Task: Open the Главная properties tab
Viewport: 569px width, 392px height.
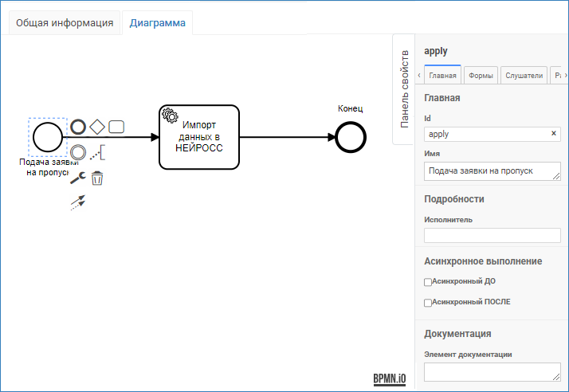Action: tap(442, 76)
